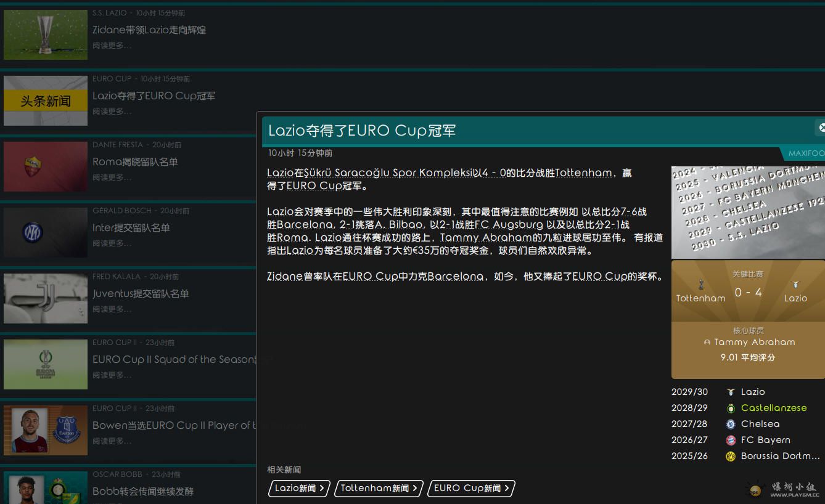The image size is (825, 504).
Task: Open the Inter logo news thumbnail
Action: [x=46, y=232]
